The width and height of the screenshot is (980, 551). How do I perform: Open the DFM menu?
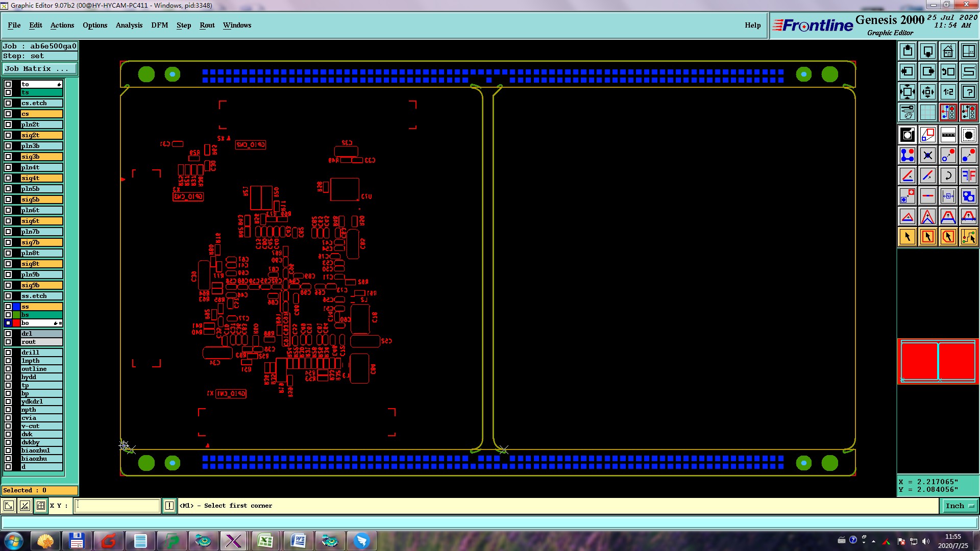click(x=159, y=25)
